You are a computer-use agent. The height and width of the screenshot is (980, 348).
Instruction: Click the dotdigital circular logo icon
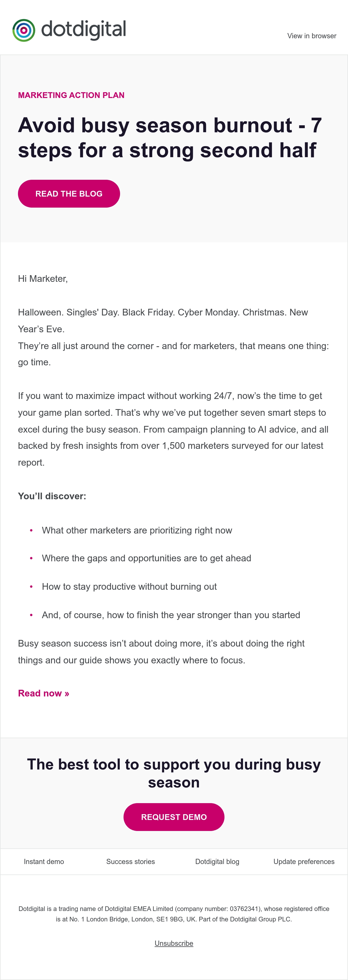tap(23, 30)
